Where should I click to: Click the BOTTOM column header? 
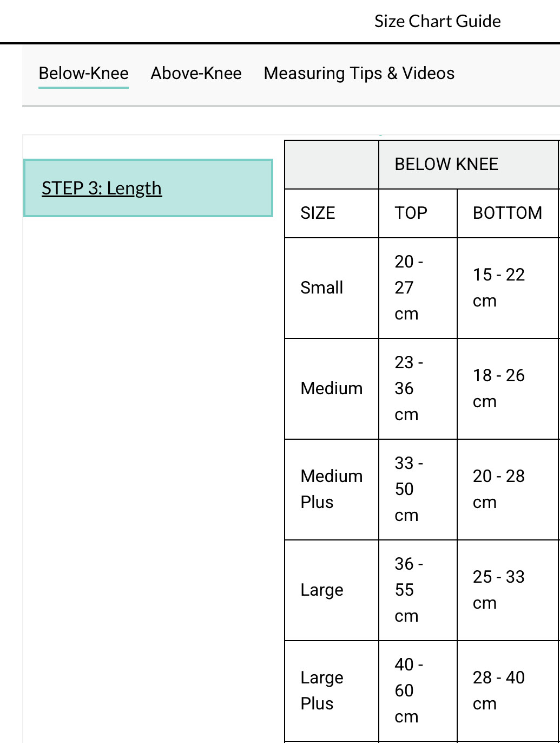[x=507, y=213]
